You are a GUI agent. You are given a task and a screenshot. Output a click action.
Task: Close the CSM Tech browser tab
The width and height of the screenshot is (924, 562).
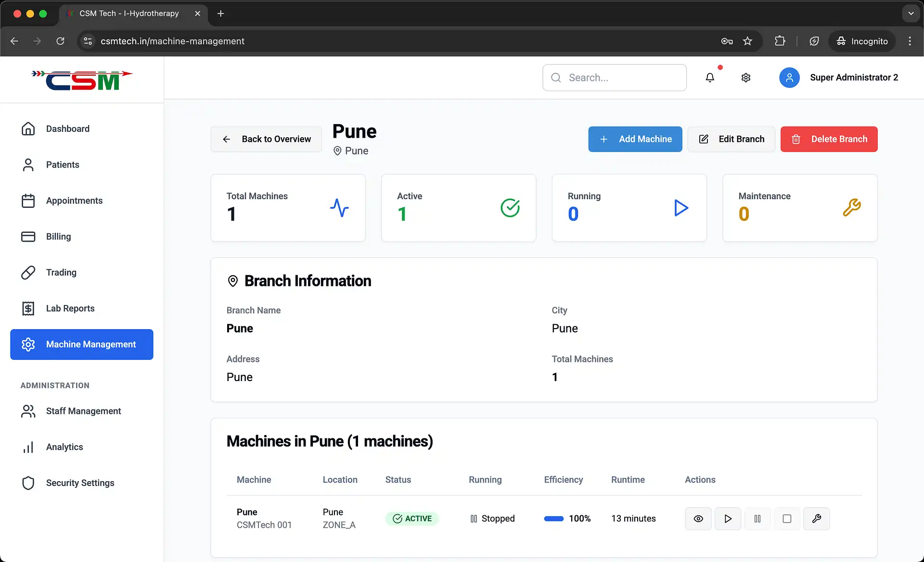tap(197, 13)
